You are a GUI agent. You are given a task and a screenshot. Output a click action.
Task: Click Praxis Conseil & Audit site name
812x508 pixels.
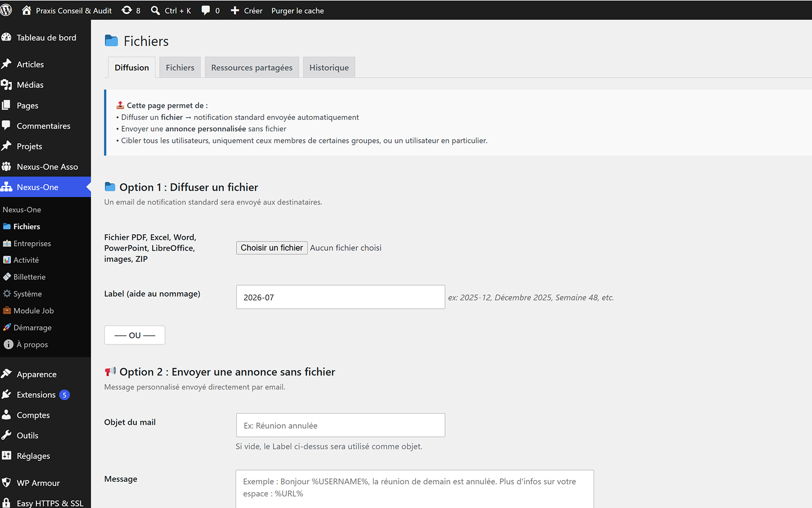pos(74,11)
